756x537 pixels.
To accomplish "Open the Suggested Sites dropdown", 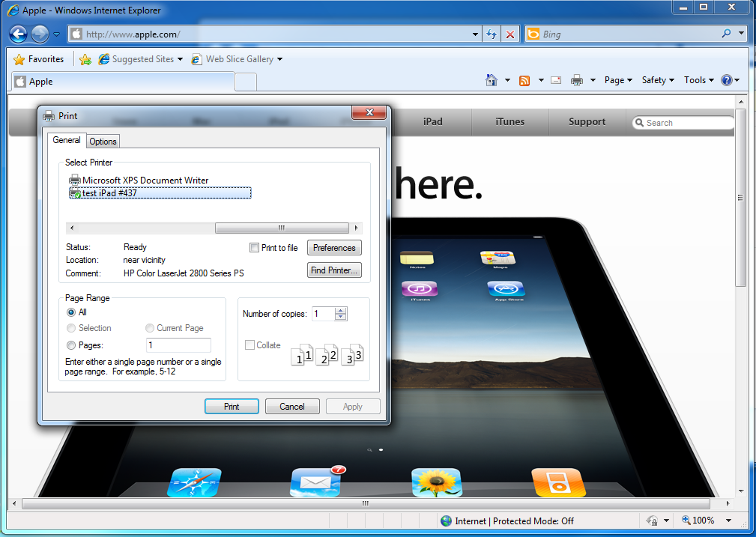I will point(181,59).
